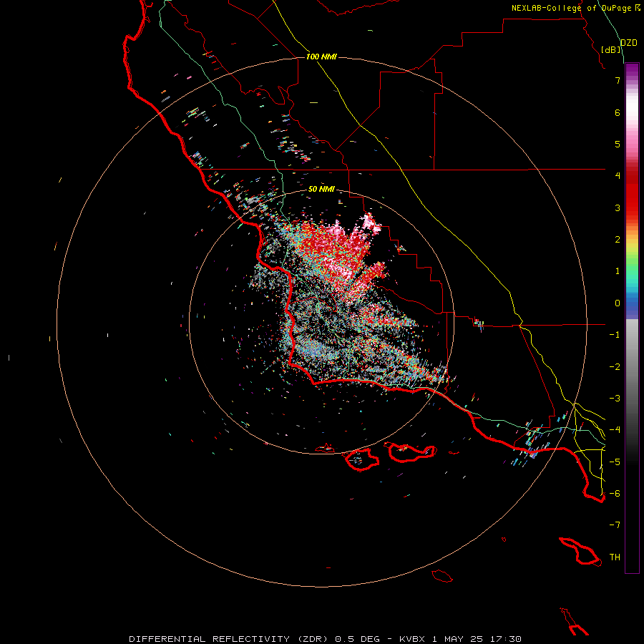Click the "6" tick label on the scale

tap(618, 112)
